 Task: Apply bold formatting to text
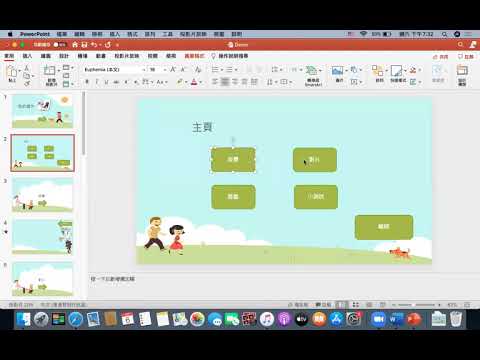87,82
